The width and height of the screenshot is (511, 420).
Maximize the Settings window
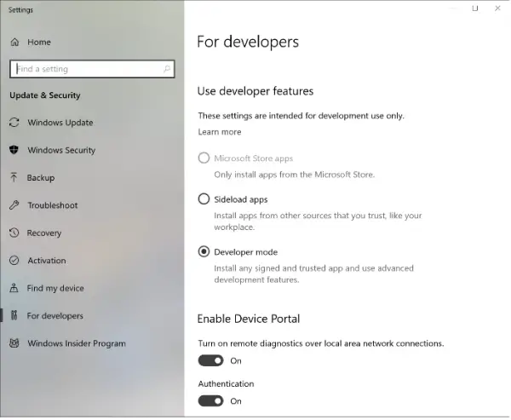pos(475,9)
